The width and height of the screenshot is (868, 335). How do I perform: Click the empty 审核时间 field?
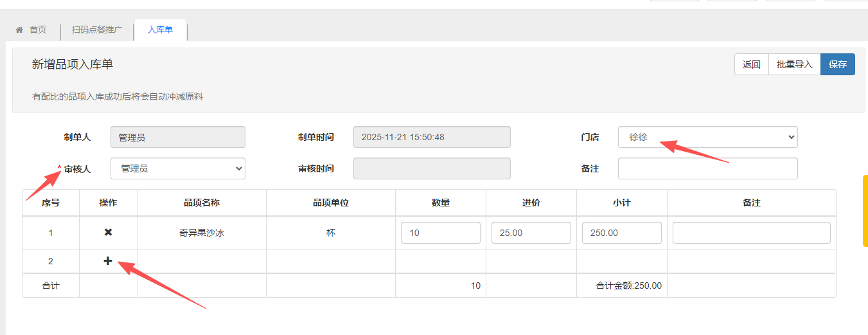(432, 168)
